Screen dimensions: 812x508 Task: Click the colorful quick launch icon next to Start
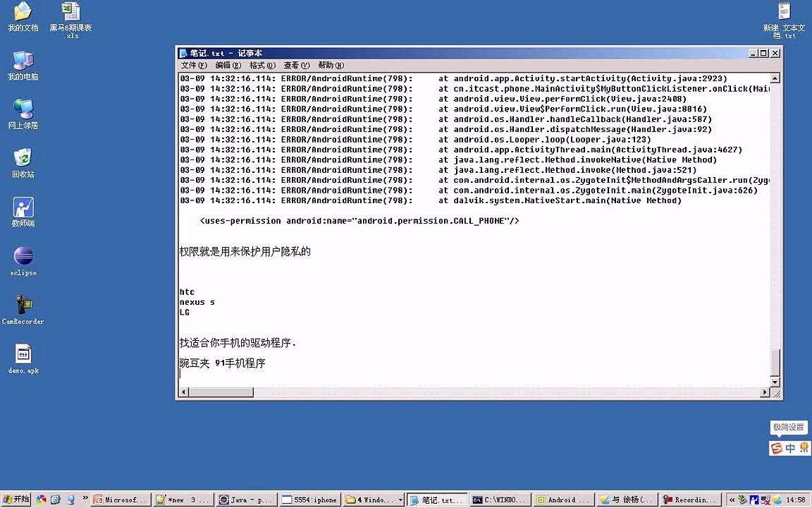40,500
